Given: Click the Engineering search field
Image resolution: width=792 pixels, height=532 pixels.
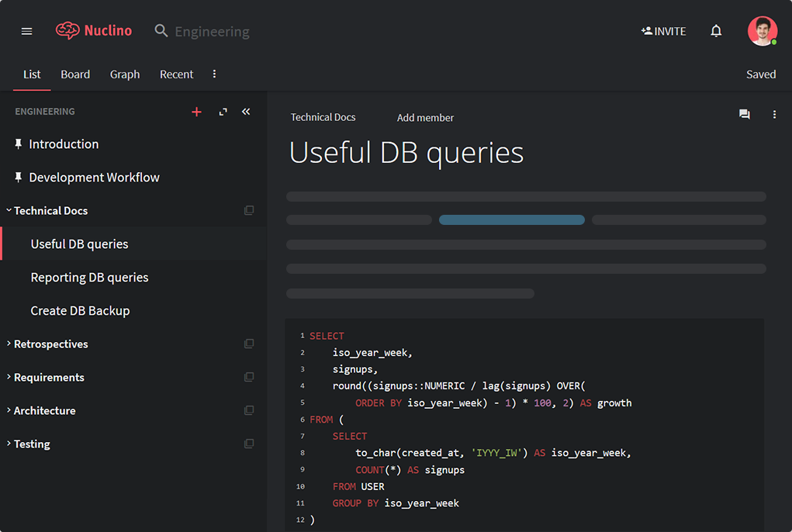Looking at the screenshot, I should click(x=212, y=32).
